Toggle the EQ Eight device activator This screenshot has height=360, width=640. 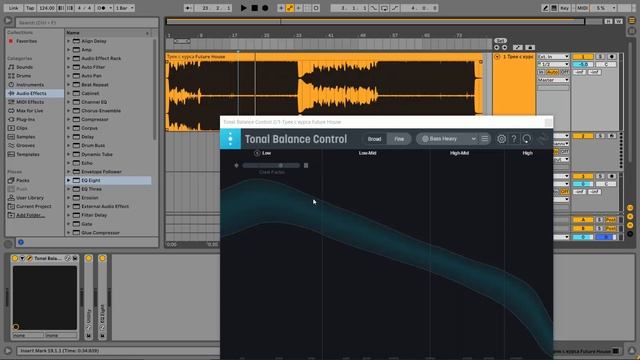102,258
